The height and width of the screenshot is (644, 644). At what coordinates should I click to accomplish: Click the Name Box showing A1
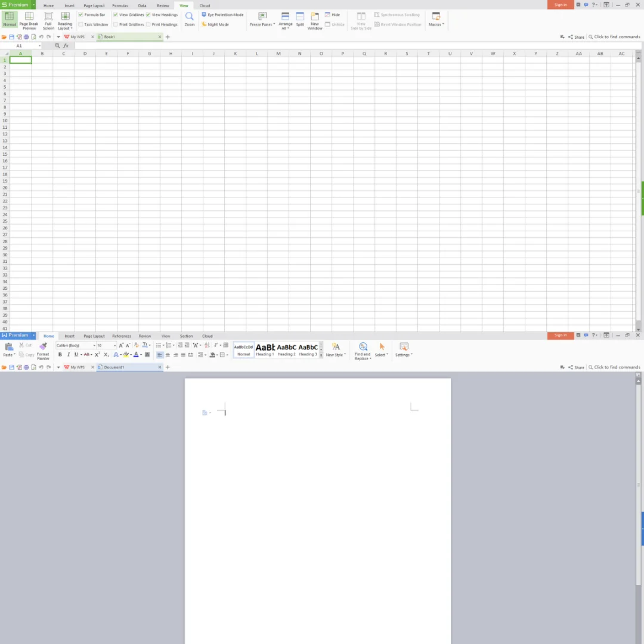point(20,46)
